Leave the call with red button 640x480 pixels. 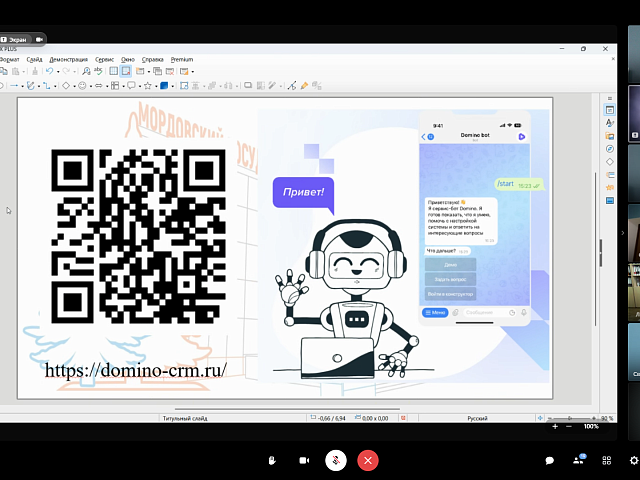click(x=368, y=460)
